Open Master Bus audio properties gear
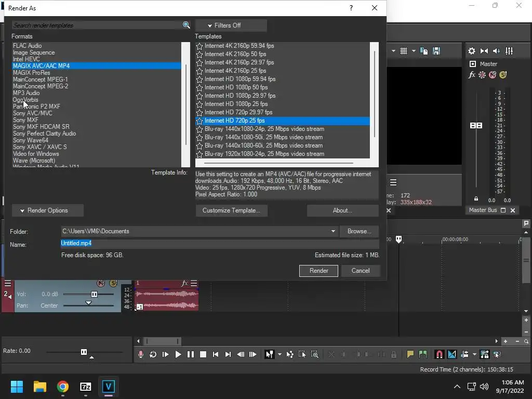The width and height of the screenshot is (532, 399). click(x=472, y=51)
